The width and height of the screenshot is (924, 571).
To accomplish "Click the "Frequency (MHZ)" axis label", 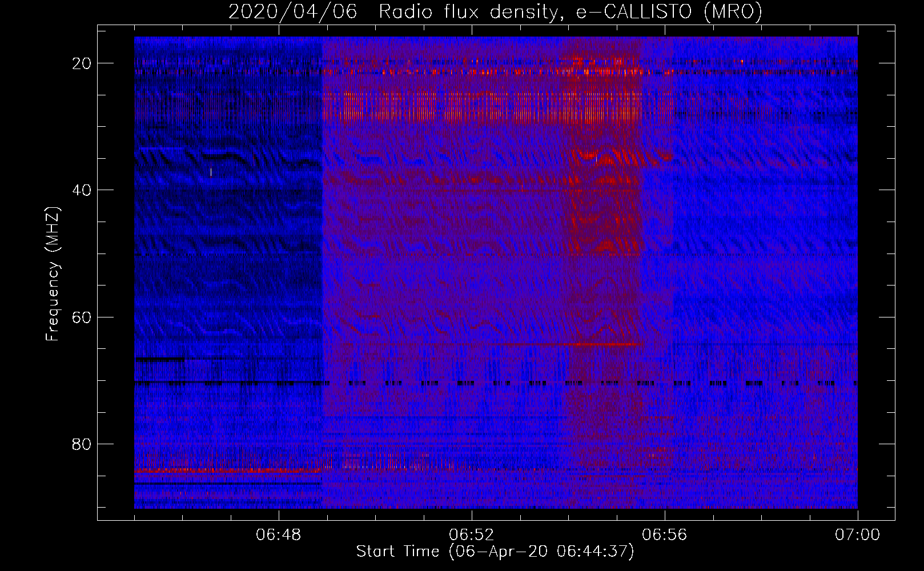I will coord(53,274).
